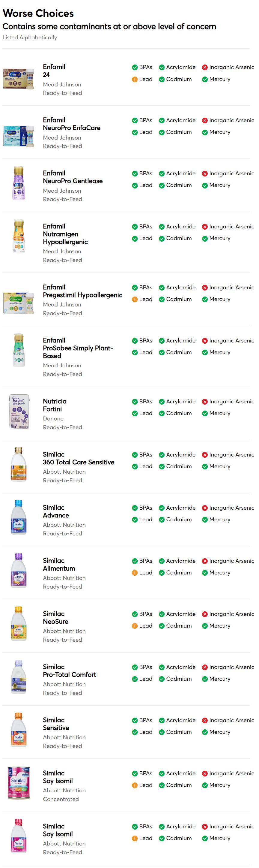Click the Enfamil ProSobee Simply Plant-Based title
The image size is (259, 868).
coord(78,348)
